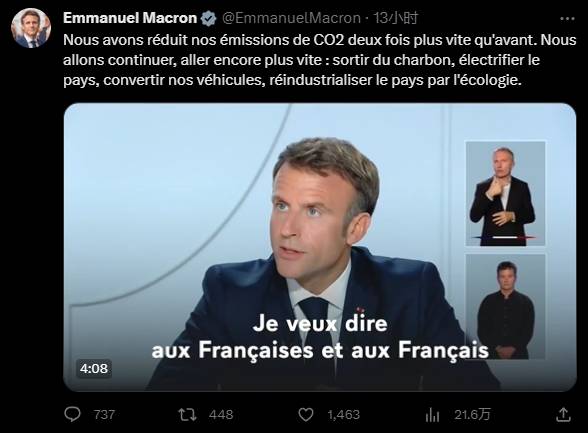Click the 13小时 timestamp
The width and height of the screenshot is (588, 433).
tap(395, 18)
